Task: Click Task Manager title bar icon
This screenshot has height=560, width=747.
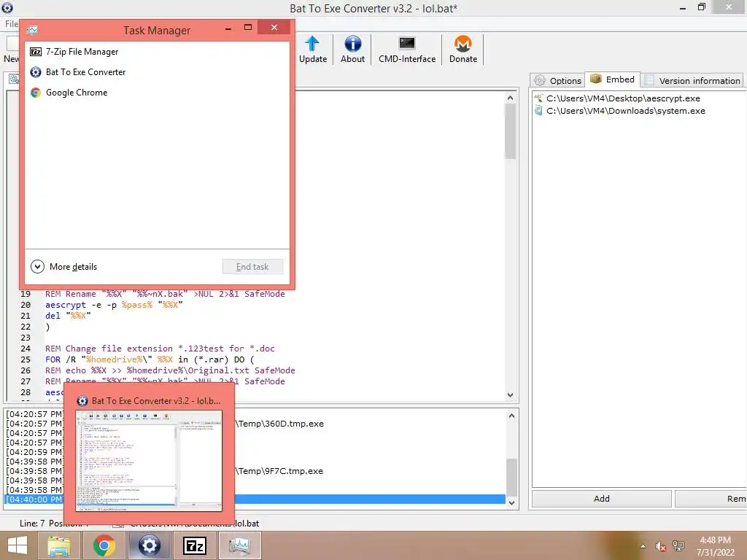Action: pyautogui.click(x=32, y=30)
